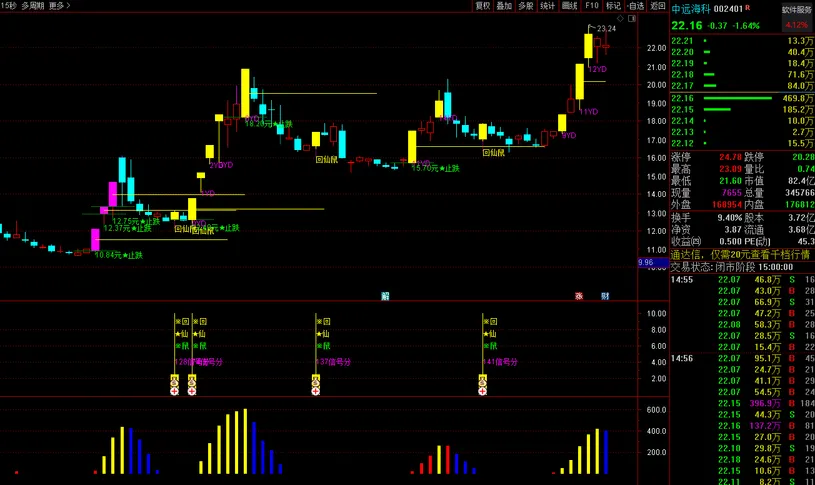This screenshot has width=815, height=485.
Task: Click the 通达信 thousand-level quotes promo link
Action: [x=740, y=255]
